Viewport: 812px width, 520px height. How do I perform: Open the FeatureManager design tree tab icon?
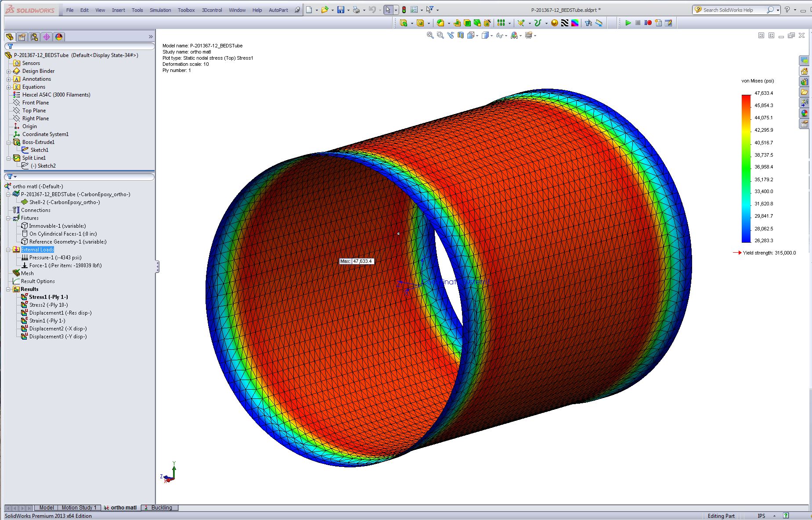(x=10, y=37)
